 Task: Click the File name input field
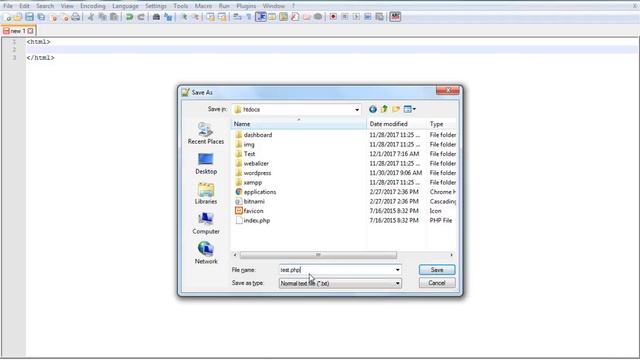coord(336,270)
